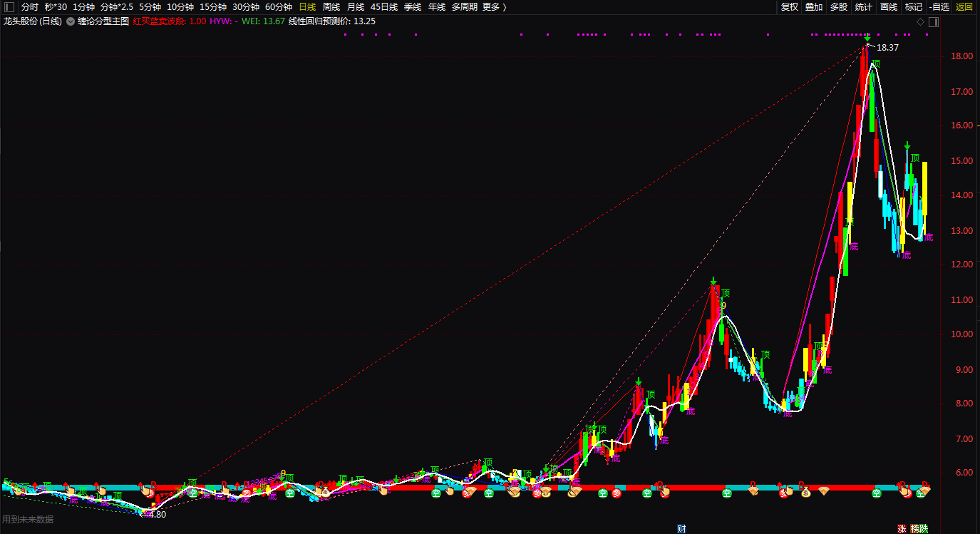Click the 叠加 overlay button
The image size is (980, 534).
(x=814, y=7)
